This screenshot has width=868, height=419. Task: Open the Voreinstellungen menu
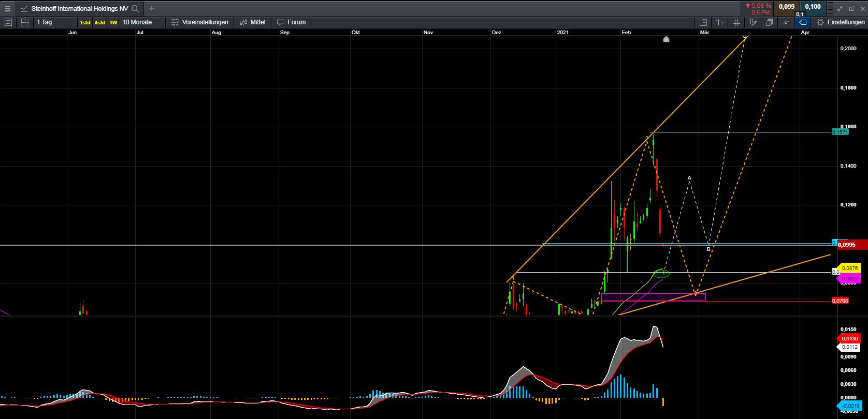coord(200,22)
